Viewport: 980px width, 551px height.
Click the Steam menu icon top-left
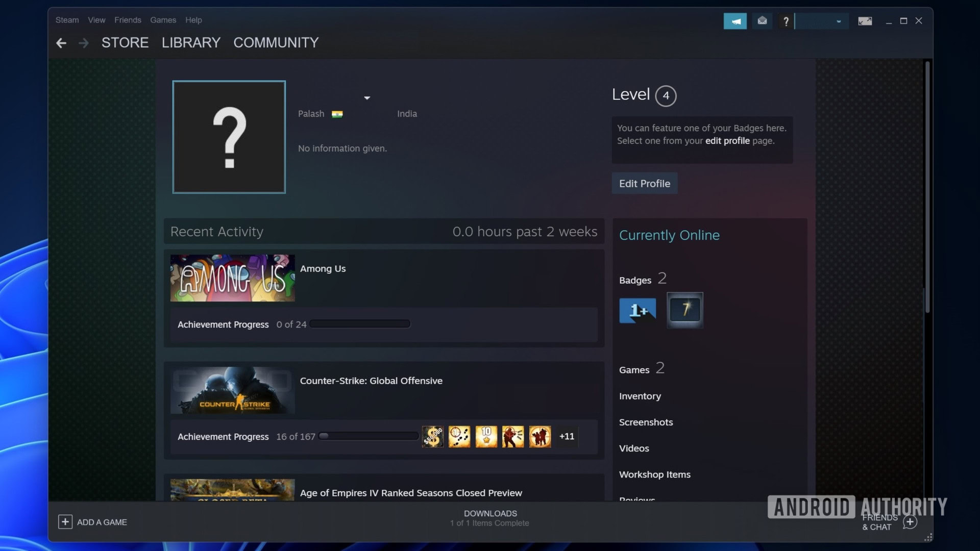(67, 19)
